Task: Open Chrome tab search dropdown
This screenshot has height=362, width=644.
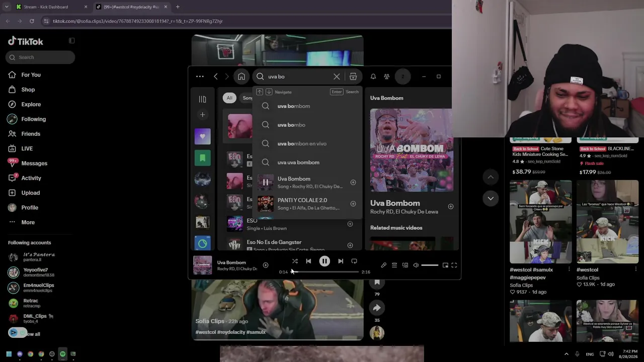Action: [x=7, y=7]
